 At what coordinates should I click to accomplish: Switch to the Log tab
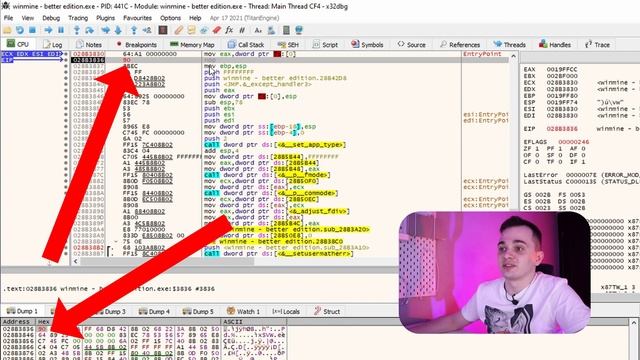click(53, 44)
